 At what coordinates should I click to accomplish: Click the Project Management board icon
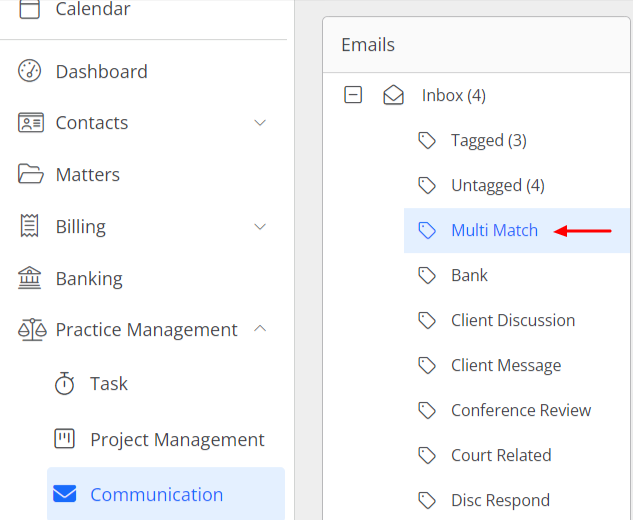65,439
